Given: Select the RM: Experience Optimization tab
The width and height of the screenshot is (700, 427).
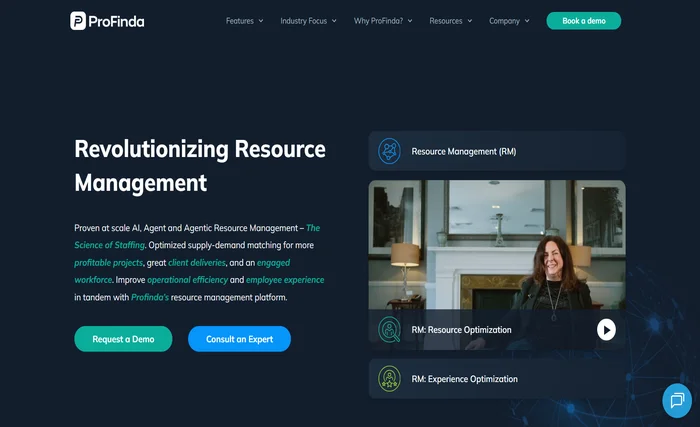Looking at the screenshot, I should pyautogui.click(x=497, y=379).
